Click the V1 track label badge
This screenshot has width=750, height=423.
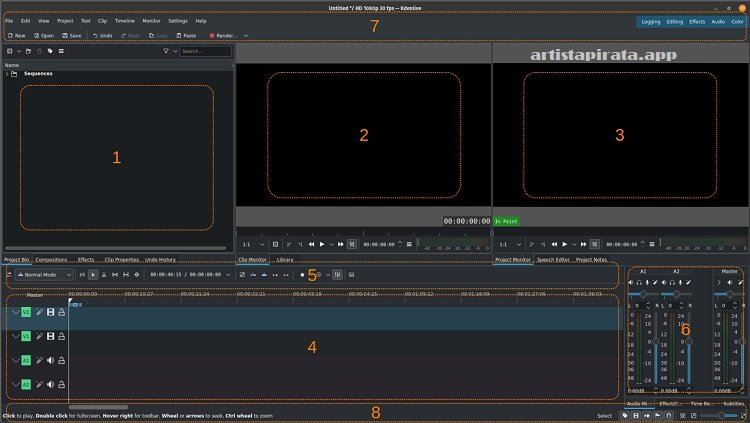[x=26, y=336]
